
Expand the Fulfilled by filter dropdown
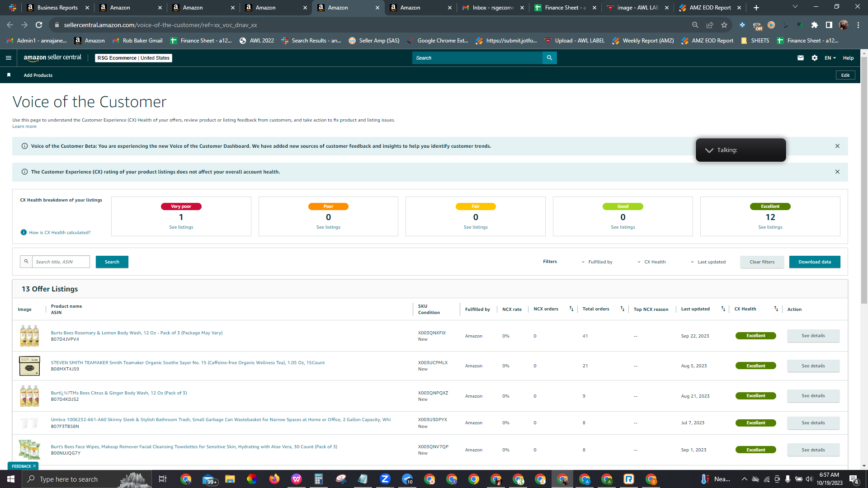597,262
